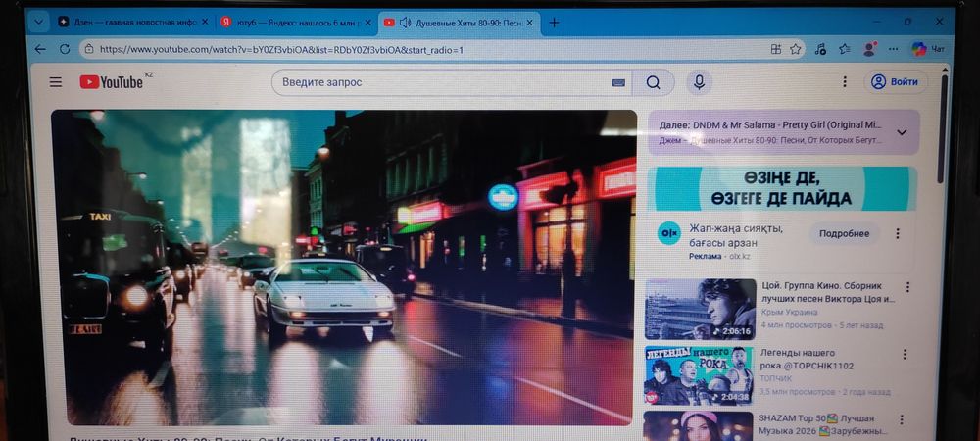Open a new browser tab

click(x=554, y=22)
